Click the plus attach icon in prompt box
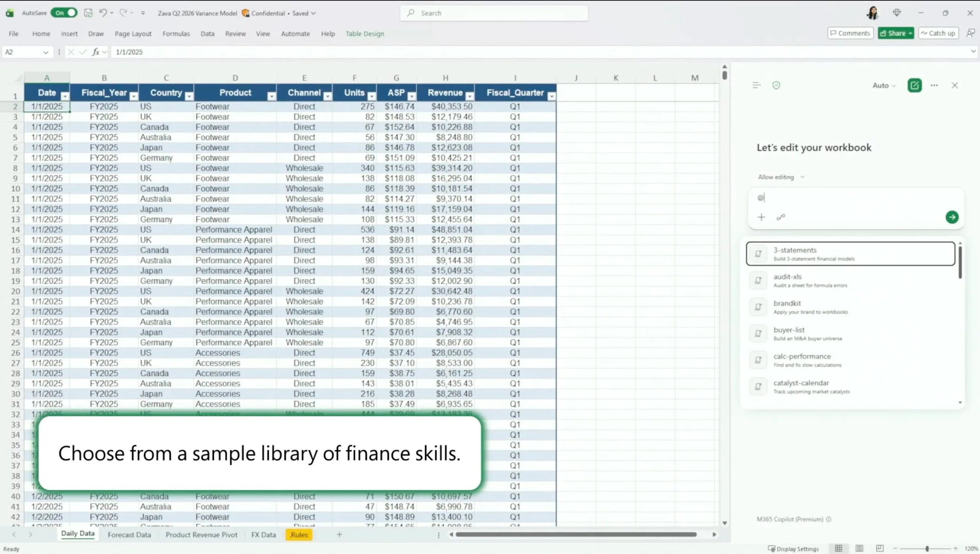The image size is (980, 554). [761, 217]
